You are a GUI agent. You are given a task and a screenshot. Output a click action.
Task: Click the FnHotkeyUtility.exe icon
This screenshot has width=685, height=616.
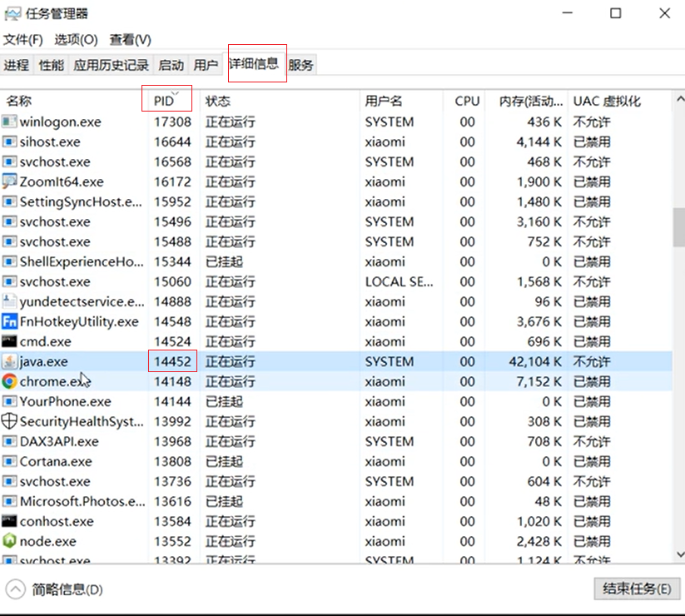coord(9,321)
